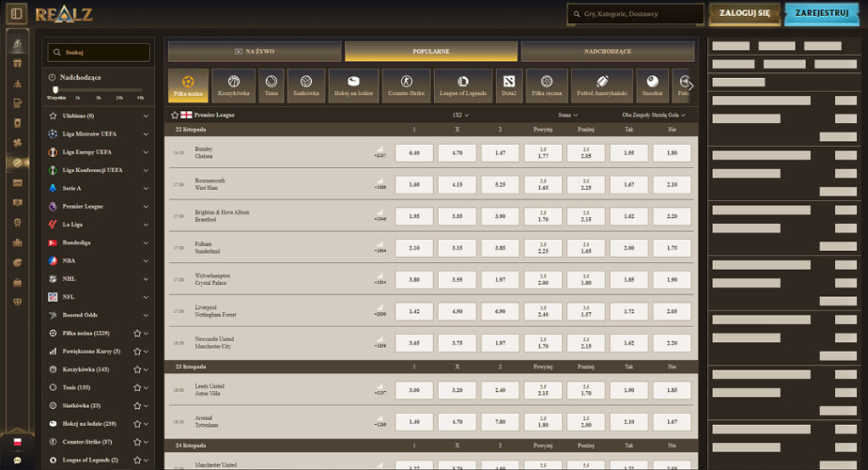
Task: Favorite Koszykówka (143) with its star
Action: [x=137, y=370]
